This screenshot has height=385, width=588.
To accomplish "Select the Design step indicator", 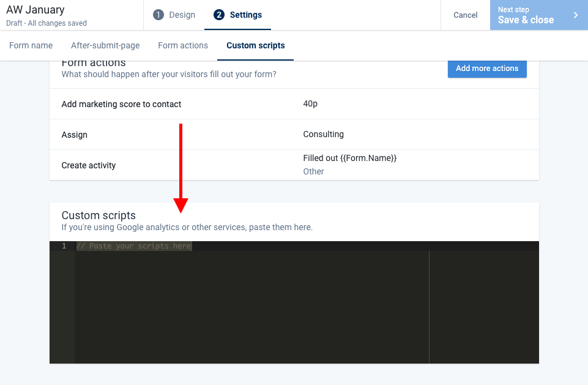I will coord(174,15).
